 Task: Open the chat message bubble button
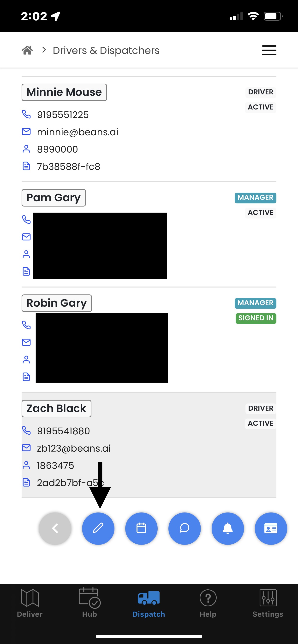pyautogui.click(x=185, y=528)
